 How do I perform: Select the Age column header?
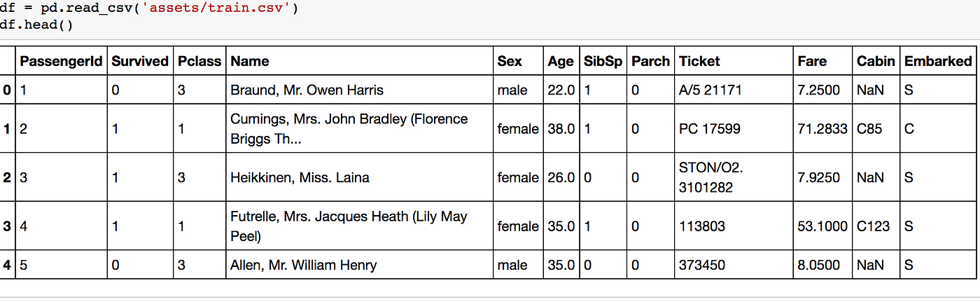[x=561, y=61]
